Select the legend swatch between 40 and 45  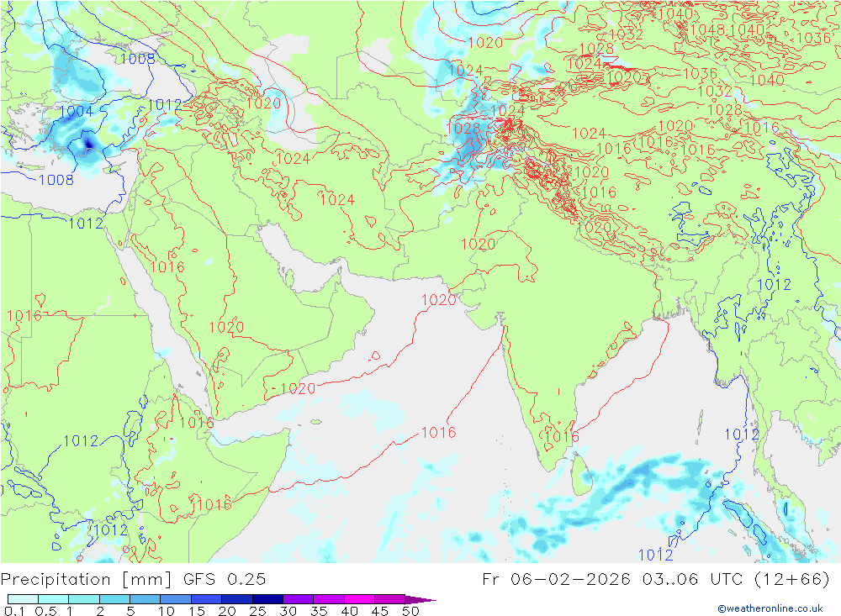pos(359,599)
